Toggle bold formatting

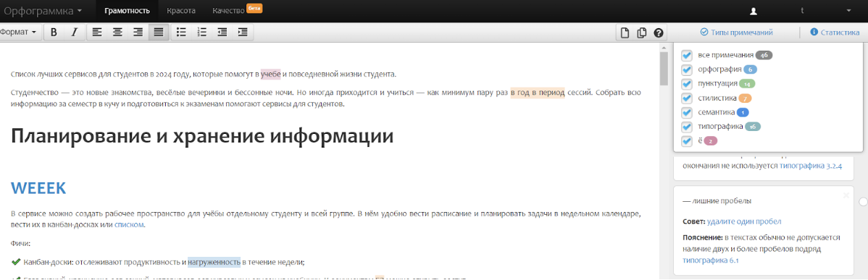click(54, 33)
